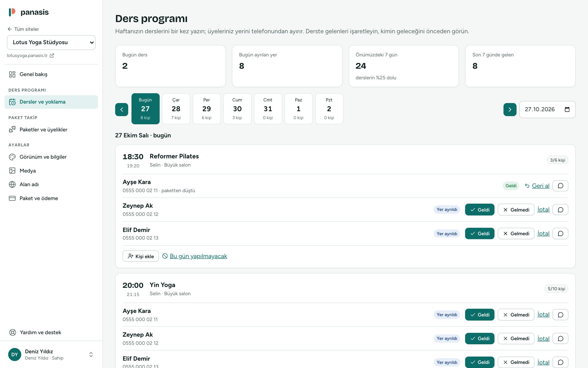Open Genel bakış dashboard

coord(51,74)
